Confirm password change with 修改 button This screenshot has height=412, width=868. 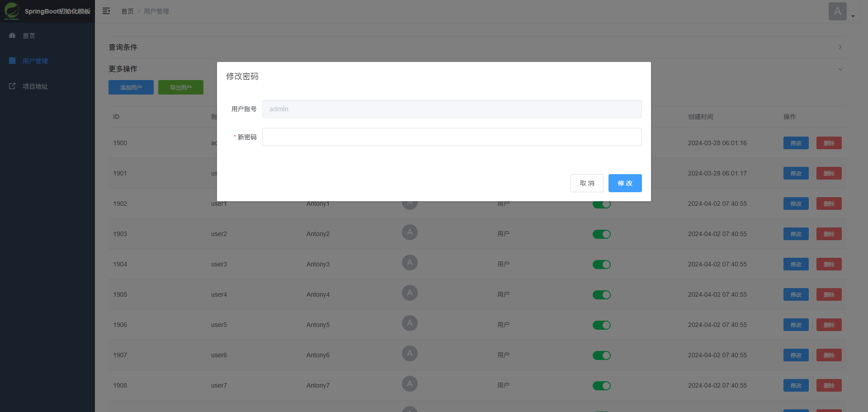(x=625, y=183)
